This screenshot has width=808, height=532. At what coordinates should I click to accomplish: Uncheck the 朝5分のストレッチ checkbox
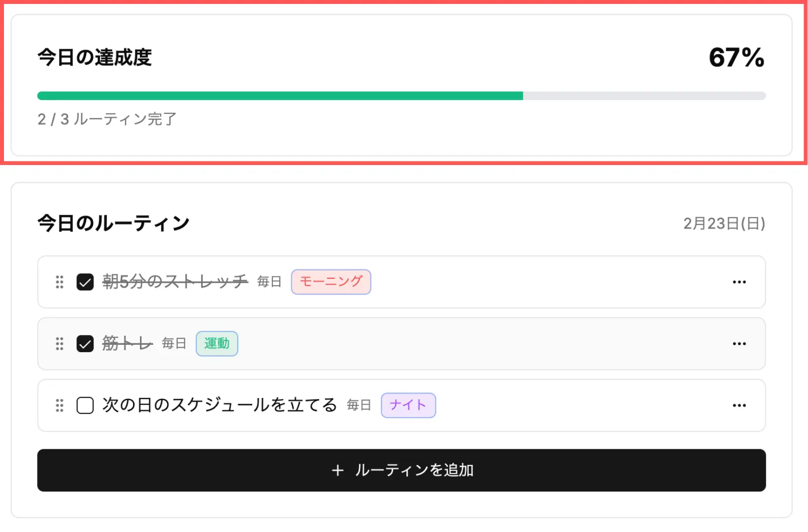point(85,282)
